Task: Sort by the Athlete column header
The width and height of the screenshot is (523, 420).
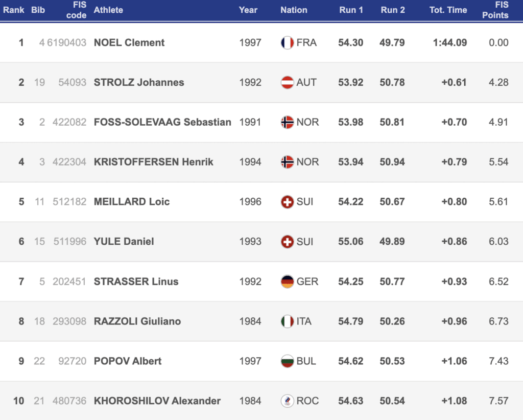Action: (x=108, y=10)
